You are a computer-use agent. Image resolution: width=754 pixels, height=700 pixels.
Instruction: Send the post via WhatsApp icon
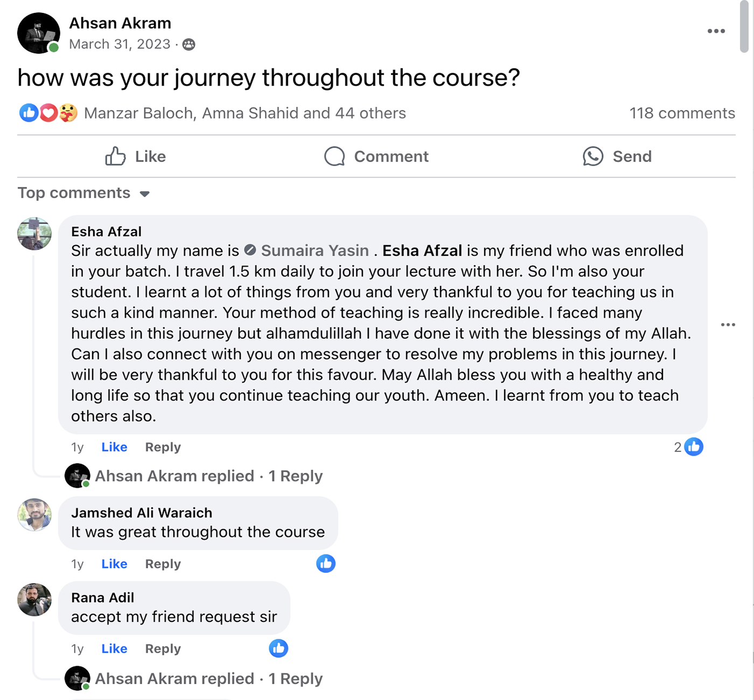(593, 157)
